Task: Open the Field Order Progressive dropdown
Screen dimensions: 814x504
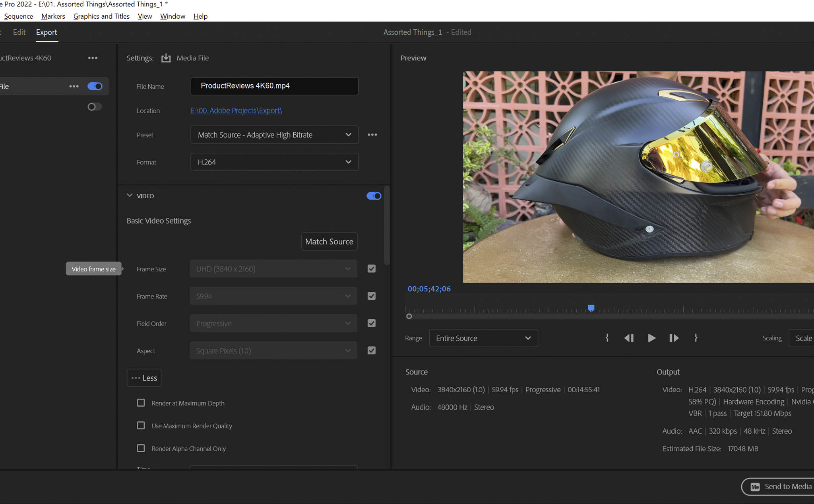Action: tap(273, 324)
